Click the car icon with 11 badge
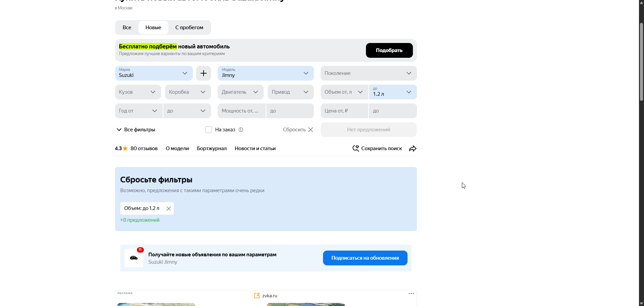This screenshot has width=644, height=306. tap(134, 258)
